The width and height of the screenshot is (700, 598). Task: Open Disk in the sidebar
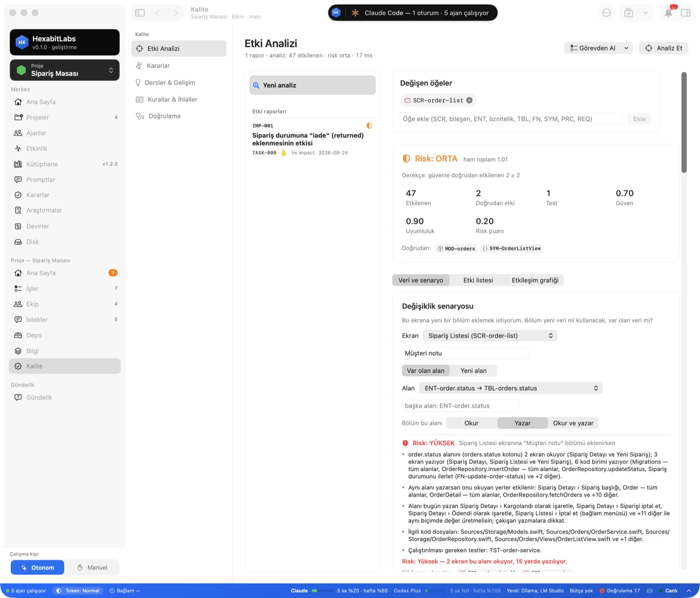tap(65, 242)
